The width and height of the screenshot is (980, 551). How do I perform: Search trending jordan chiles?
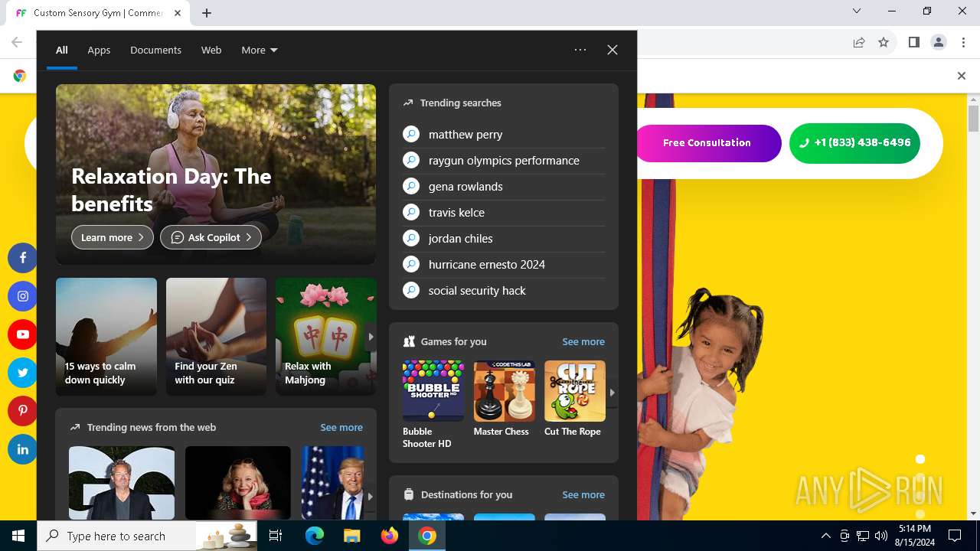504,238
